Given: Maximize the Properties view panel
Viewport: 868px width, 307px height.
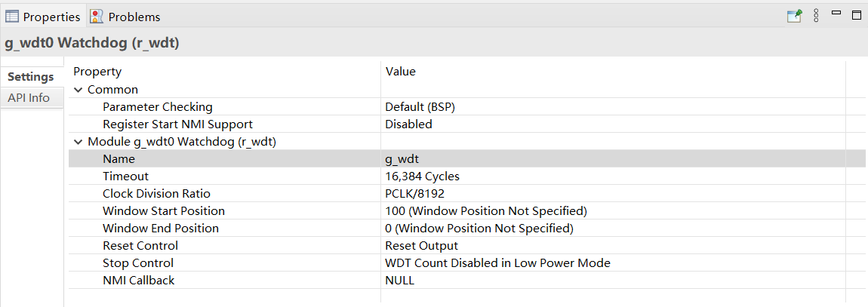Looking at the screenshot, I should [857, 15].
